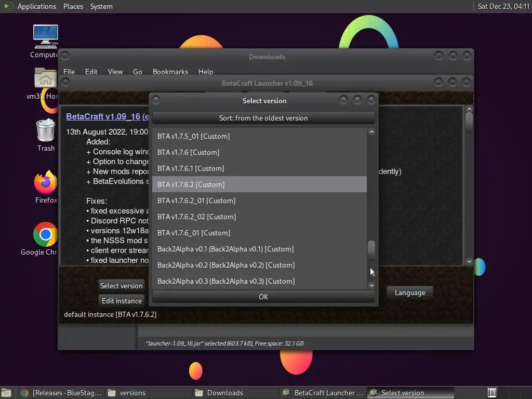Click version list scrollbar down arrow

coord(371,285)
